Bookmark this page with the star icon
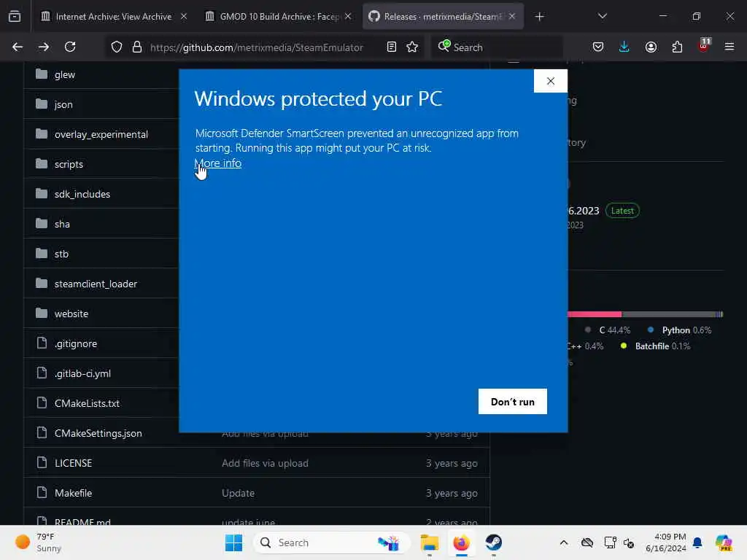 point(412,47)
